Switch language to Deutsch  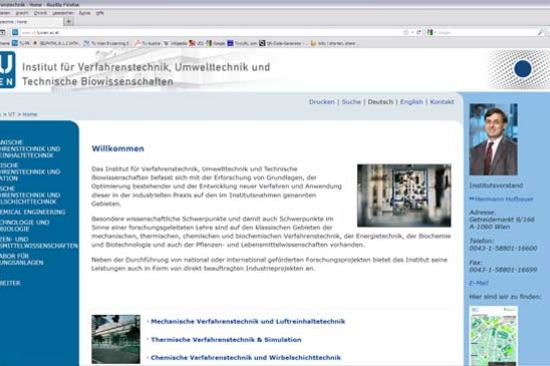380,102
